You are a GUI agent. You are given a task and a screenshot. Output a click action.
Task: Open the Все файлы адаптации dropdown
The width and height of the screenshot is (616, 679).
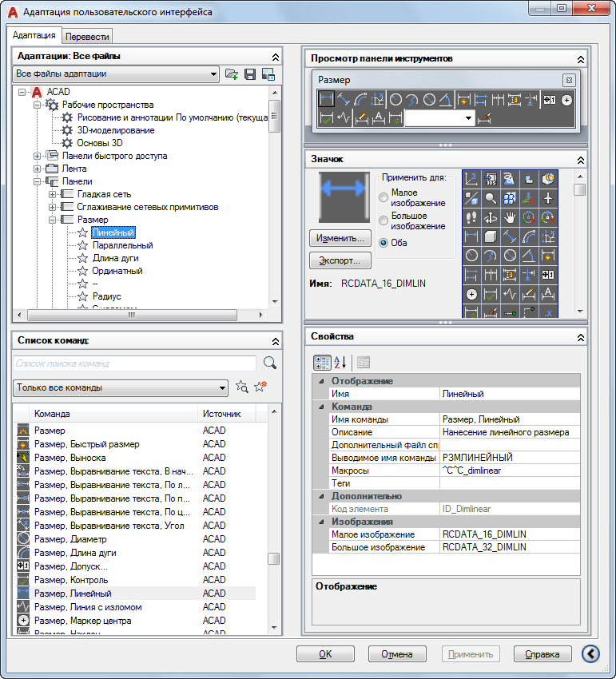[116, 74]
